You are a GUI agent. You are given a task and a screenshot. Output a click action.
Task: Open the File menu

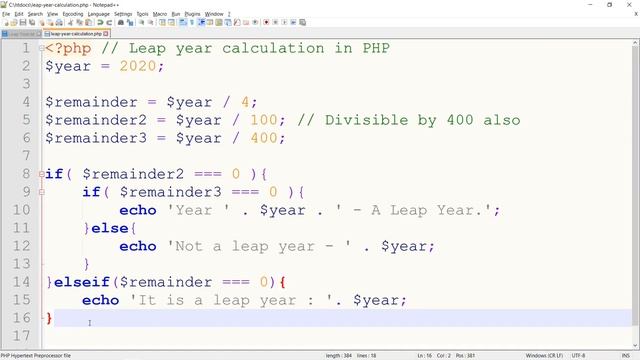[6, 14]
